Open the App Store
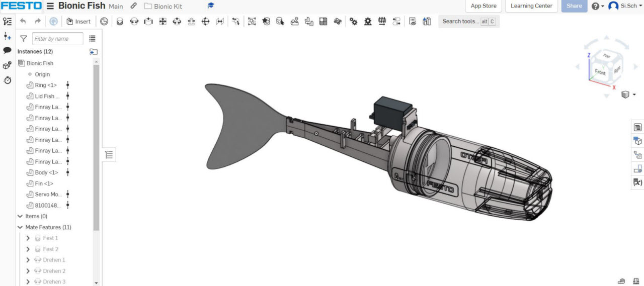The image size is (644, 286). click(x=484, y=6)
